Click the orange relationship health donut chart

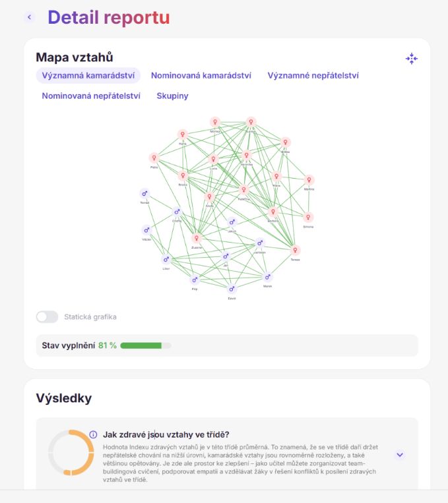(71, 452)
